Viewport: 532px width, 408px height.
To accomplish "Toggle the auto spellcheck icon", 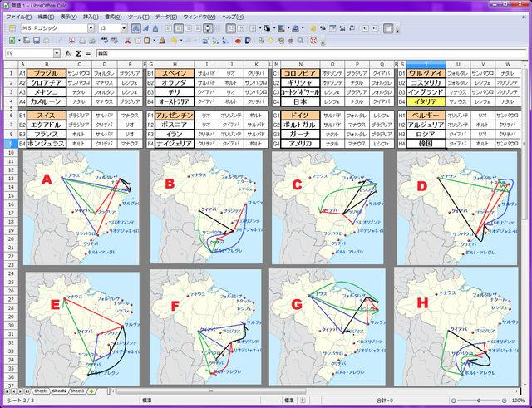I will pos(115,41).
